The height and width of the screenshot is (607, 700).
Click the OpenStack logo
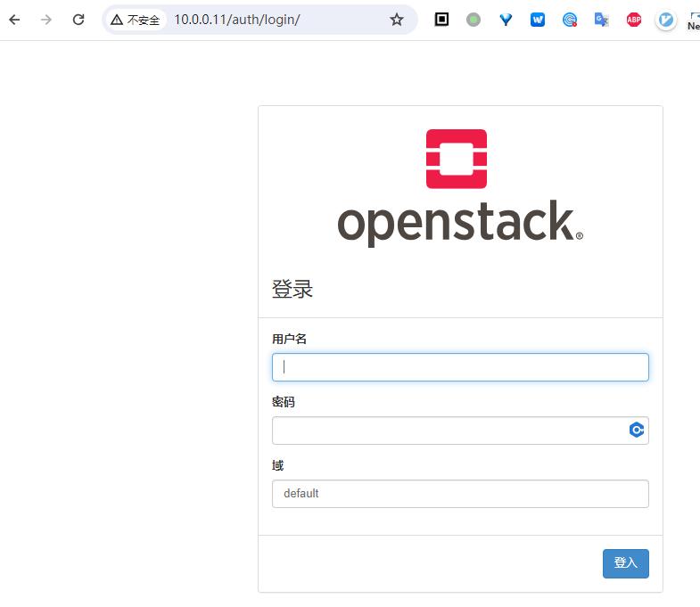[460, 187]
